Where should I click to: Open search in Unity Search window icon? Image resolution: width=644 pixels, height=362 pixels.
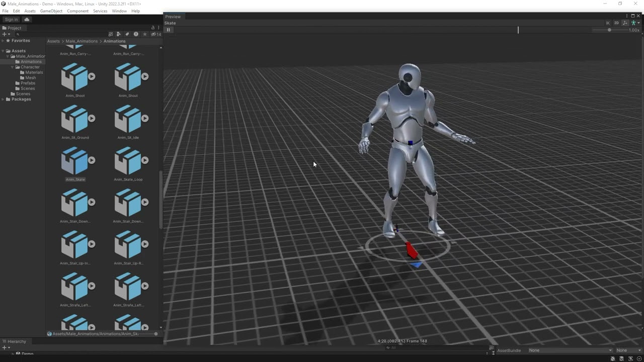(111, 34)
